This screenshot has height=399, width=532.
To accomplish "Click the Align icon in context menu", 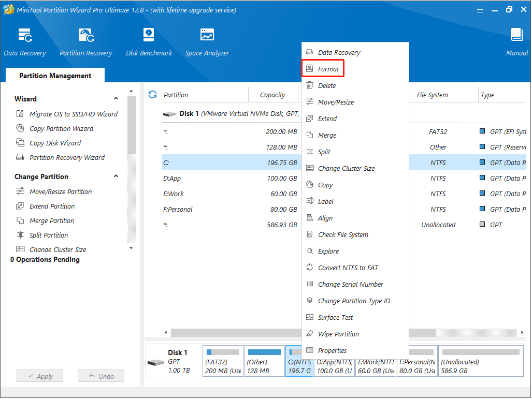I will 310,218.
